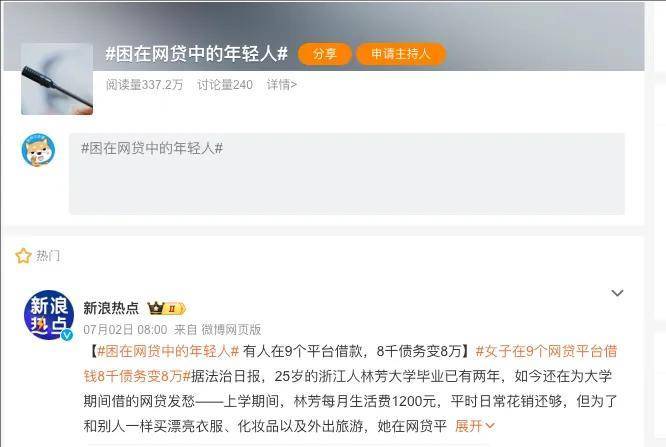Select the 热门 tab label
The height and width of the screenshot is (447, 666).
tap(48, 256)
